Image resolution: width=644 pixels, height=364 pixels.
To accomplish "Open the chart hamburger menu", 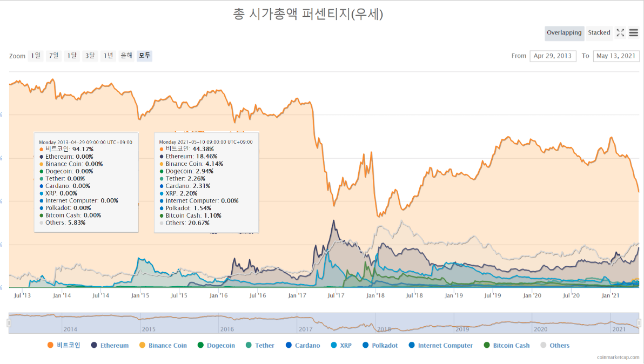I will 633,33.
